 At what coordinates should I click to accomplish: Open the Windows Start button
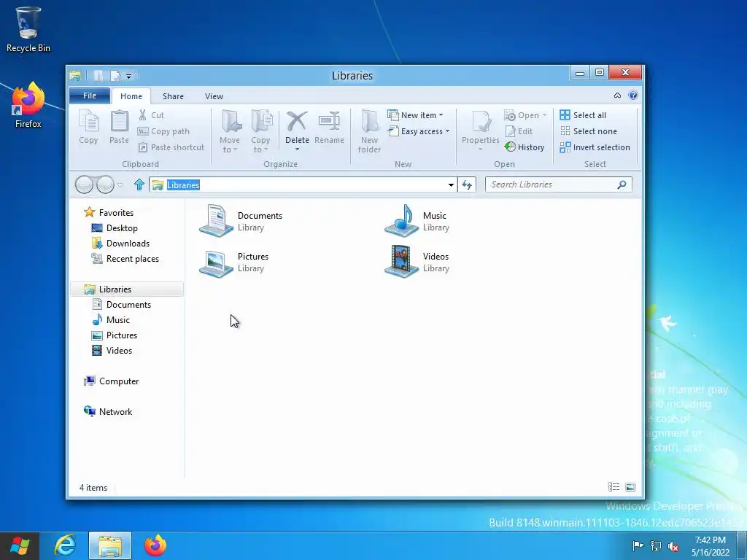[x=19, y=545]
